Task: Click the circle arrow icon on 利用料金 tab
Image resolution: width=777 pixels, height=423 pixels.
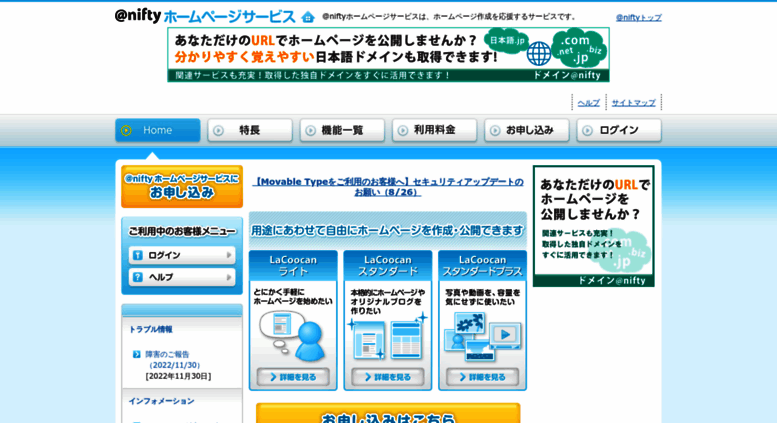Action: (403, 130)
